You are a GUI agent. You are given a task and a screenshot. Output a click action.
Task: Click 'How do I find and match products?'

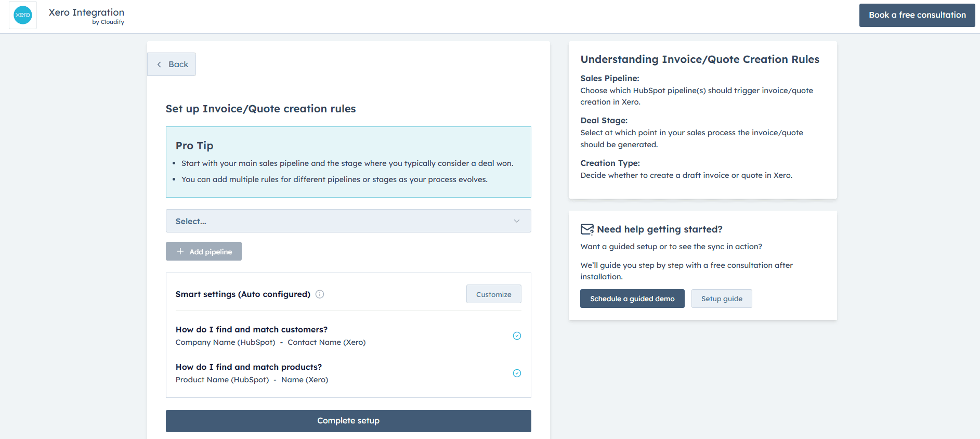coord(249,367)
